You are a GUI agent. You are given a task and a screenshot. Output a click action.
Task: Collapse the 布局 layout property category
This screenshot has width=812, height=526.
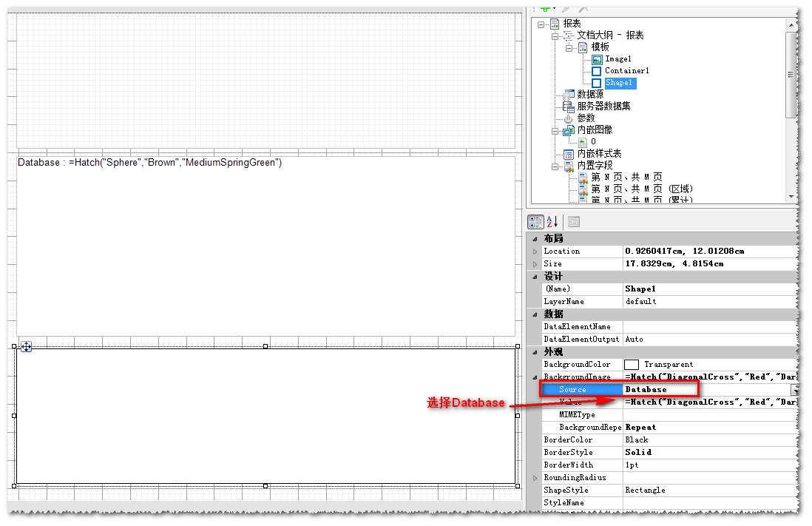click(x=535, y=238)
